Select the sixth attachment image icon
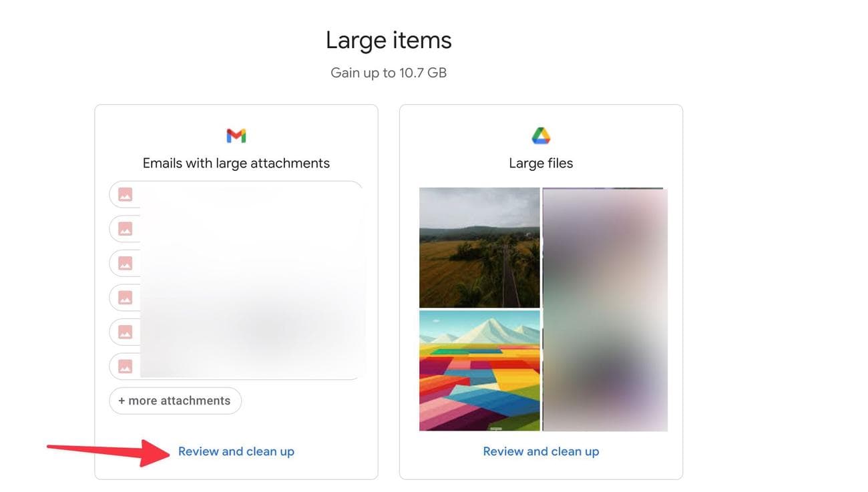The image size is (868, 492). point(125,366)
